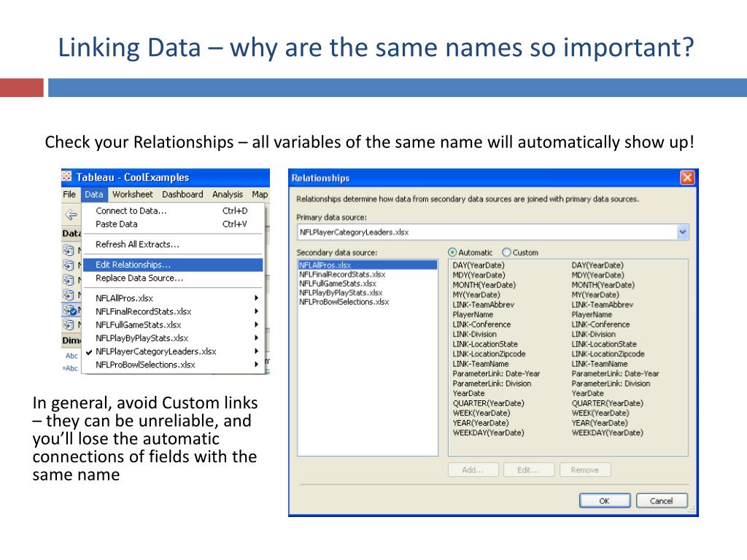
Task: Click NFLProBowlSelections.xlsx in the Data menu
Action: [172, 365]
